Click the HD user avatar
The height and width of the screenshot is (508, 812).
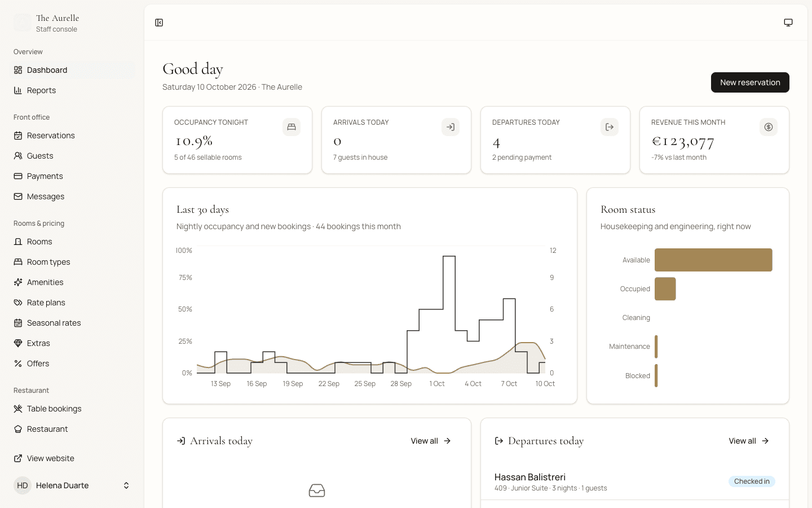23,485
